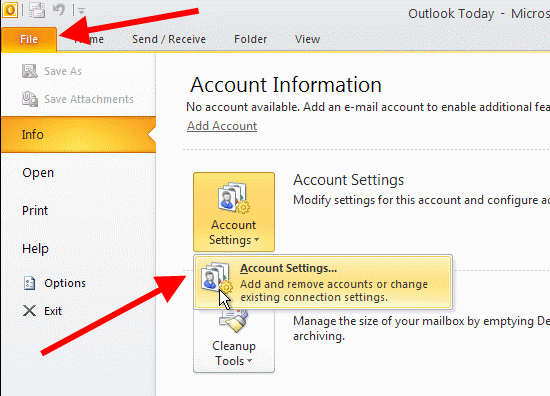Open the Open section in backstage

[38, 173]
